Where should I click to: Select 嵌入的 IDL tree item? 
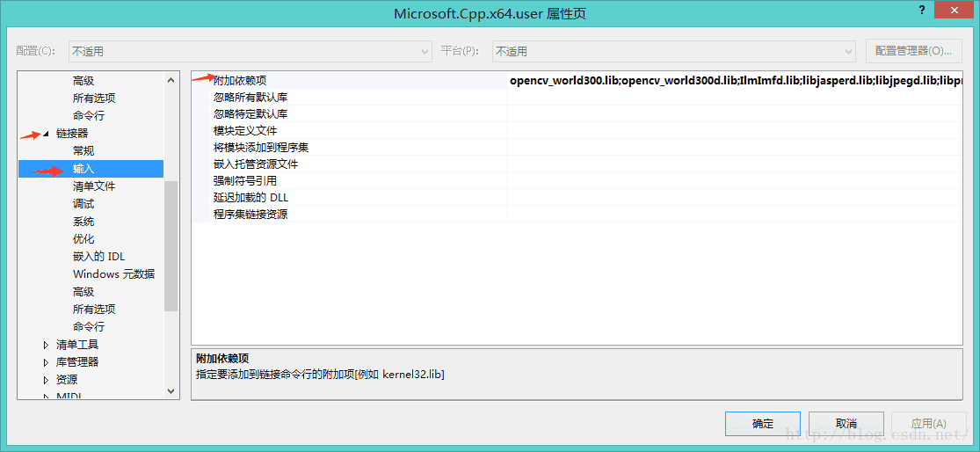click(98, 256)
